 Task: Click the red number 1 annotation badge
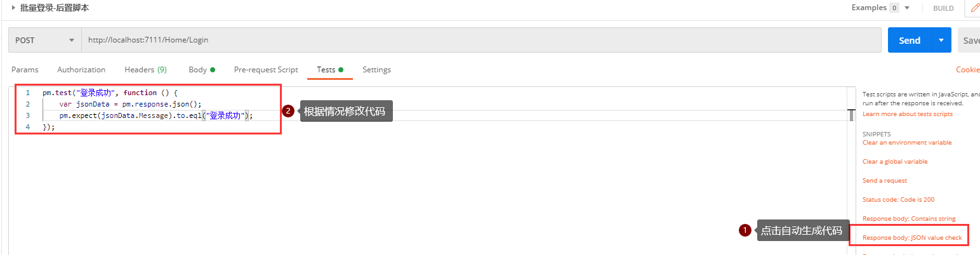click(x=745, y=231)
